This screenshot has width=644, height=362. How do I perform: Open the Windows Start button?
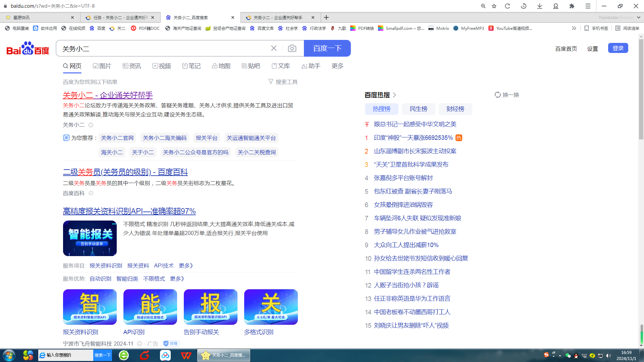pyautogui.click(x=9, y=355)
